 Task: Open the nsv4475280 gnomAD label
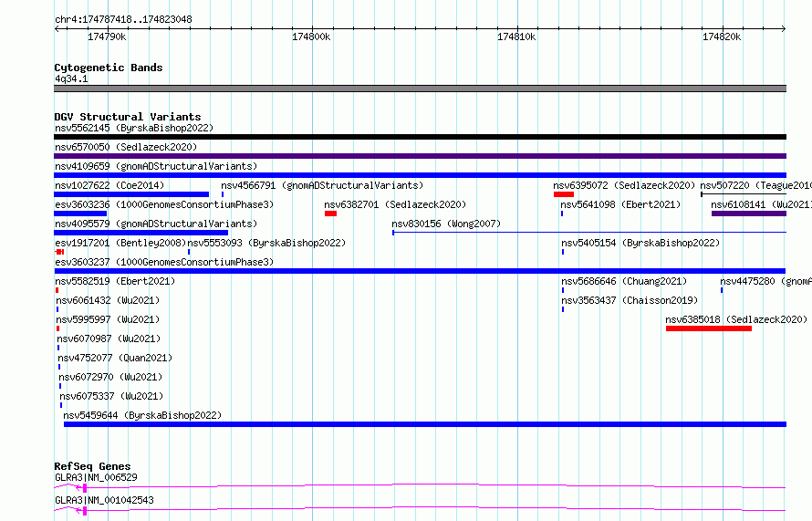click(x=765, y=281)
